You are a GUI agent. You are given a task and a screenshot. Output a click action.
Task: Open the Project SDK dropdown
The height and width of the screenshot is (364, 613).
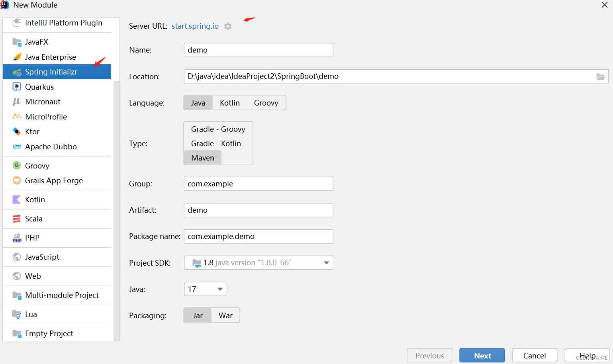(259, 263)
